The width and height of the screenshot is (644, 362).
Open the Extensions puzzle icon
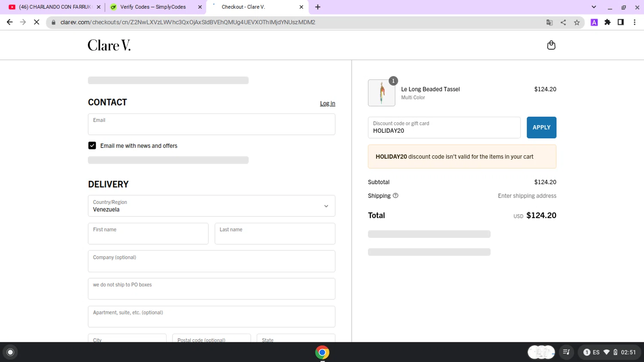tap(608, 22)
